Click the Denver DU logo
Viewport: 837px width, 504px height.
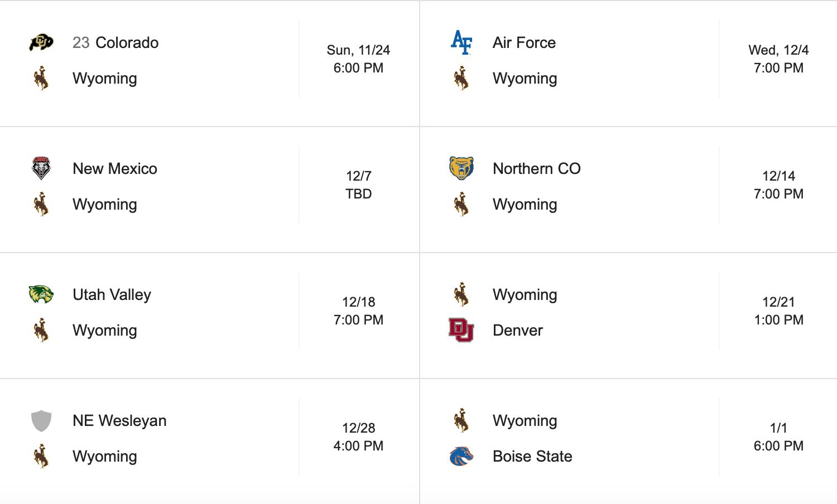[x=461, y=330]
